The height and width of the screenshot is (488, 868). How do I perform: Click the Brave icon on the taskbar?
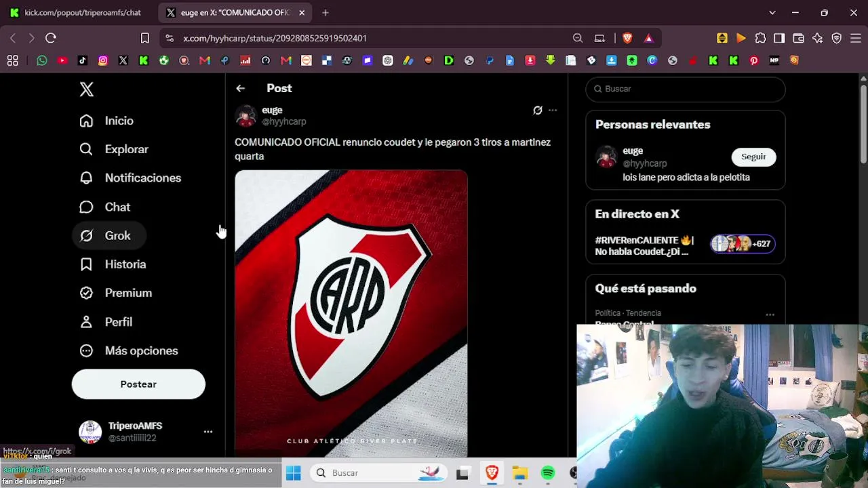(492, 473)
